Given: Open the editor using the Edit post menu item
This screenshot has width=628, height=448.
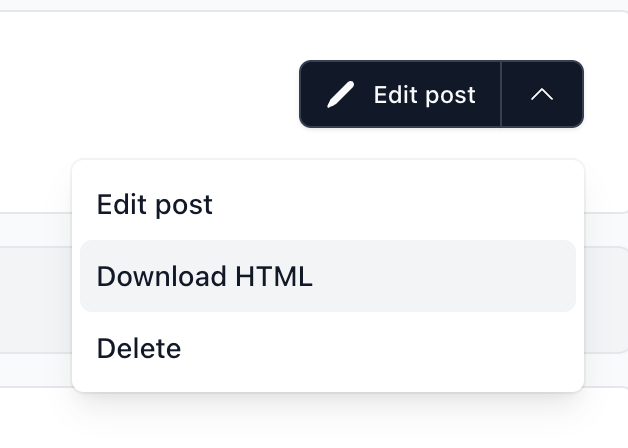Looking at the screenshot, I should tap(155, 205).
